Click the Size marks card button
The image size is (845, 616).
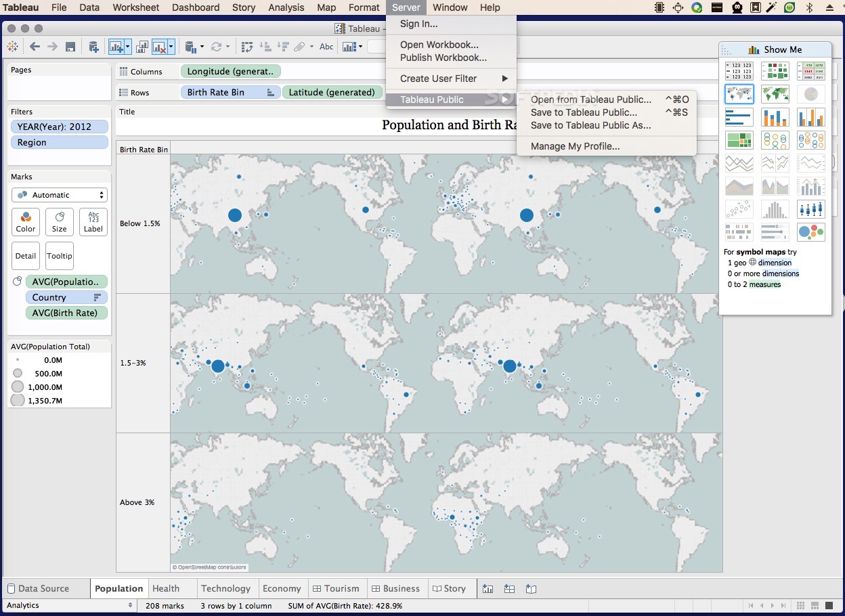pos(60,221)
